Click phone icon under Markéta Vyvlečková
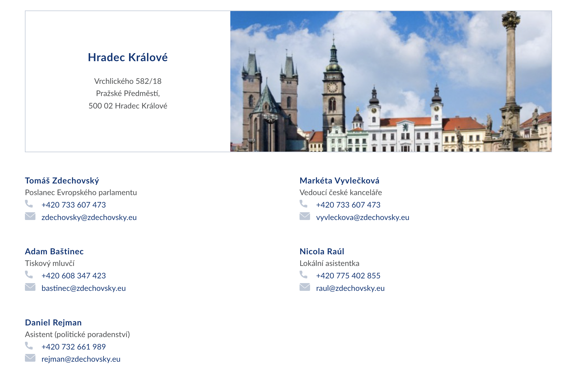Viewport: 588px width, 383px height. pos(303,204)
